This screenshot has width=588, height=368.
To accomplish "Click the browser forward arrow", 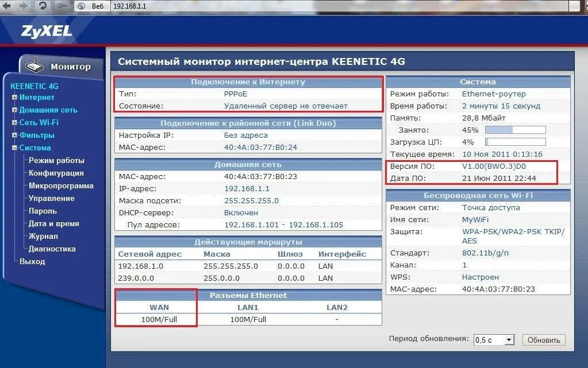I will point(23,6).
